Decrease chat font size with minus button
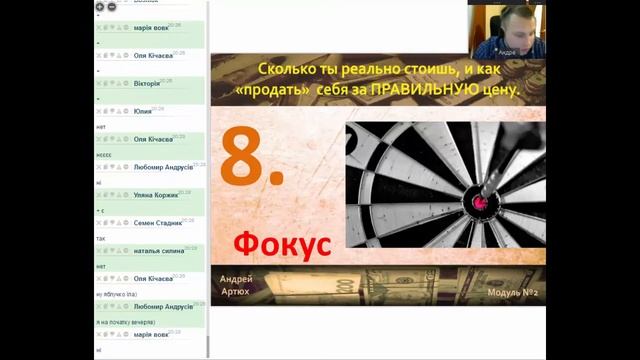The image size is (640, 360). tap(111, 7)
